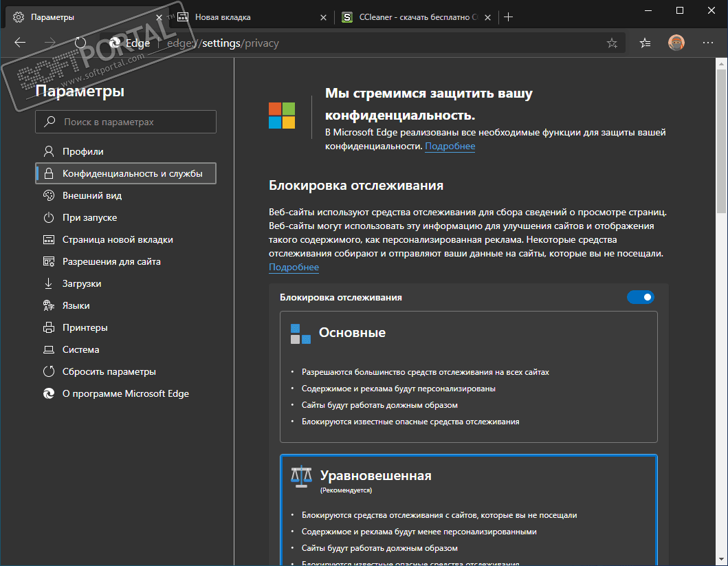Screen dimensions: 728x566
Task: Add this page to favorites star
Action: pos(612,43)
